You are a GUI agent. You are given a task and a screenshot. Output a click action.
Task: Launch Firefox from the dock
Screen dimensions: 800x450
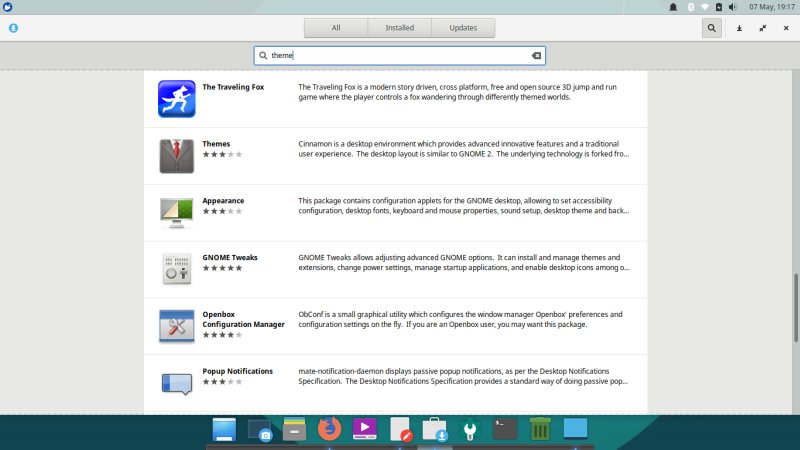point(330,429)
